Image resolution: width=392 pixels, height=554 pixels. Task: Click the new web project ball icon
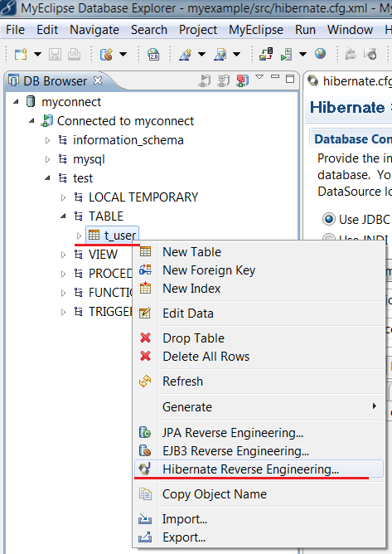106,54
